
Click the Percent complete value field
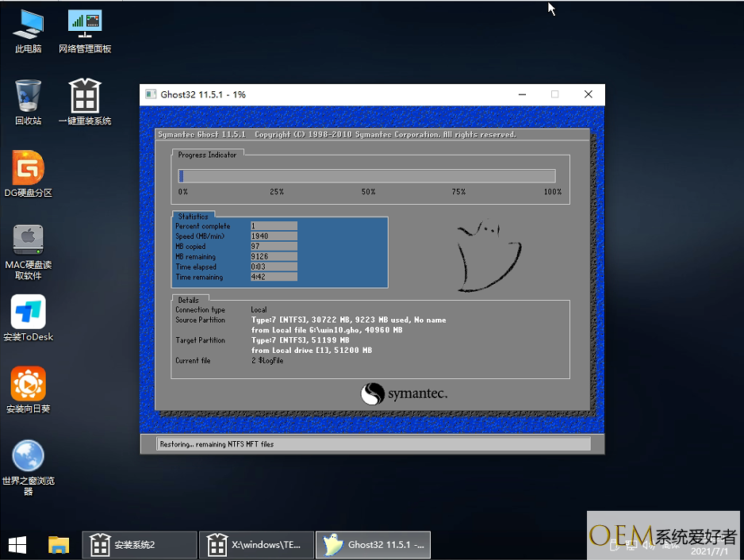tap(274, 226)
